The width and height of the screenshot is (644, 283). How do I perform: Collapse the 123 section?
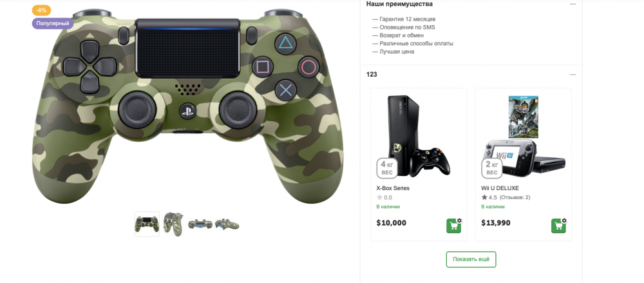pos(573,74)
